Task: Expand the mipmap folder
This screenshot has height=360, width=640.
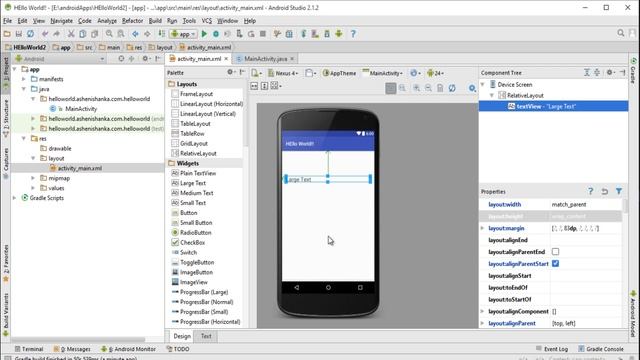Action: (x=33, y=178)
